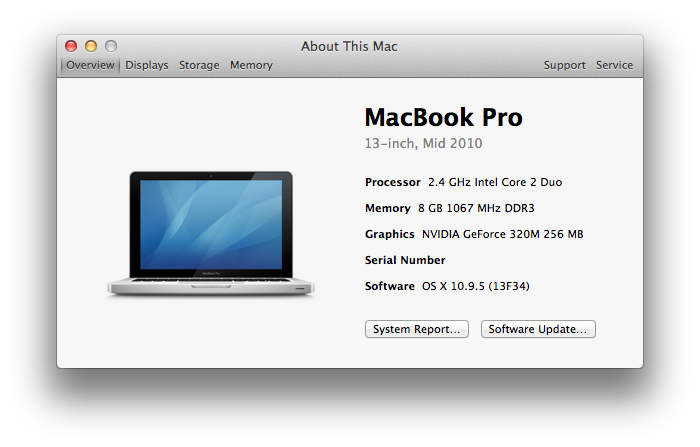Click the About This Mac window title
Screen dimensions: 700x447
pyautogui.click(x=349, y=46)
